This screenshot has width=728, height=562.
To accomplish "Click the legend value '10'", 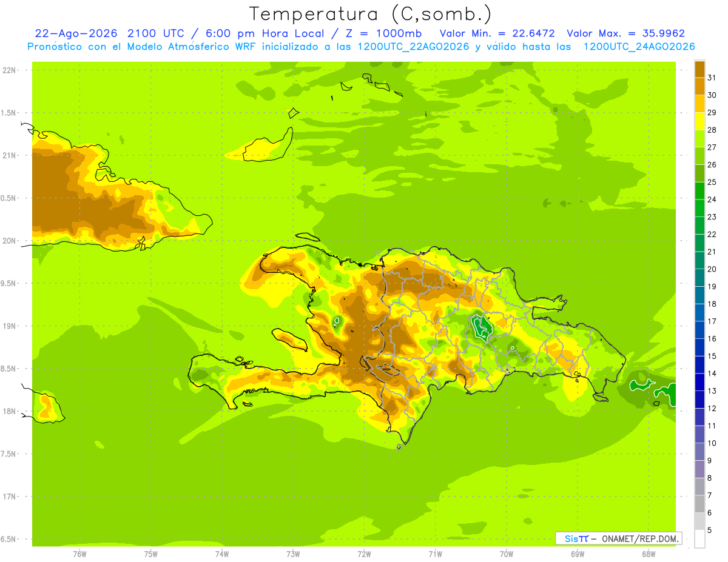I will coord(712,443).
